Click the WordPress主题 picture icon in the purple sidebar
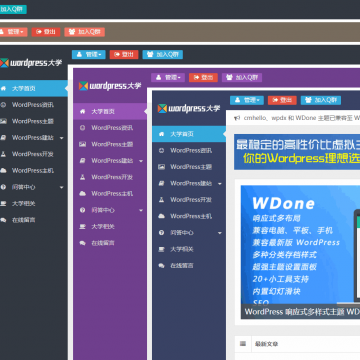The image size is (360, 360). click(82, 144)
